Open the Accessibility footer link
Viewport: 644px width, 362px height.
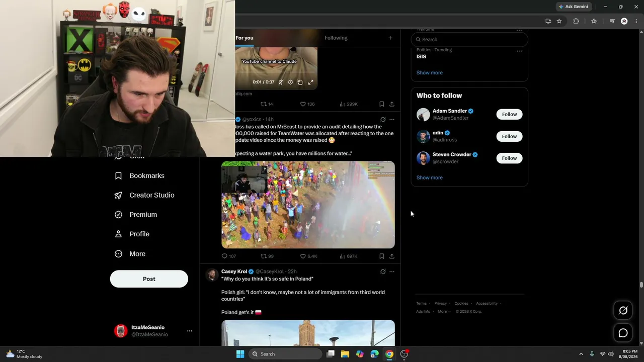pyautogui.click(x=487, y=304)
